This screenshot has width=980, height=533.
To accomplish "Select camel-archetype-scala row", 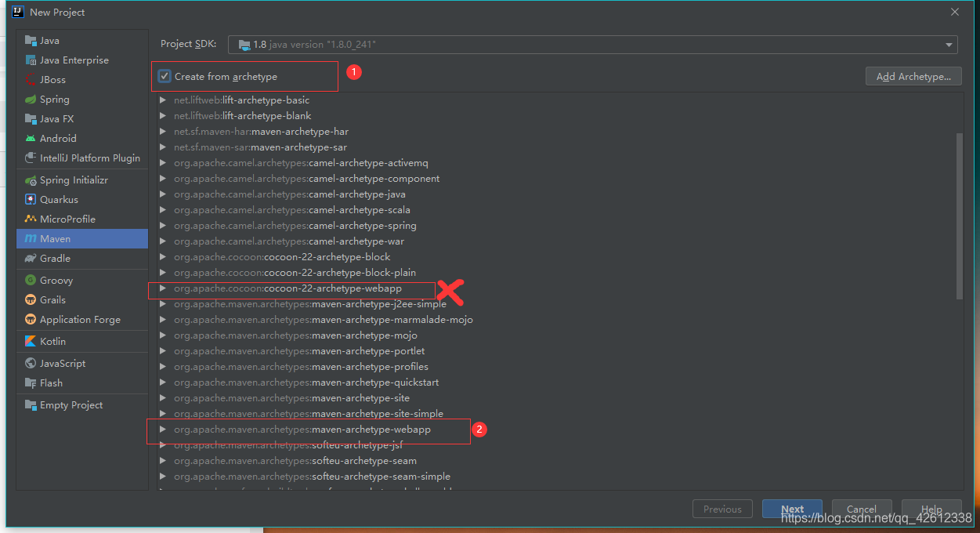I will pos(555,210).
